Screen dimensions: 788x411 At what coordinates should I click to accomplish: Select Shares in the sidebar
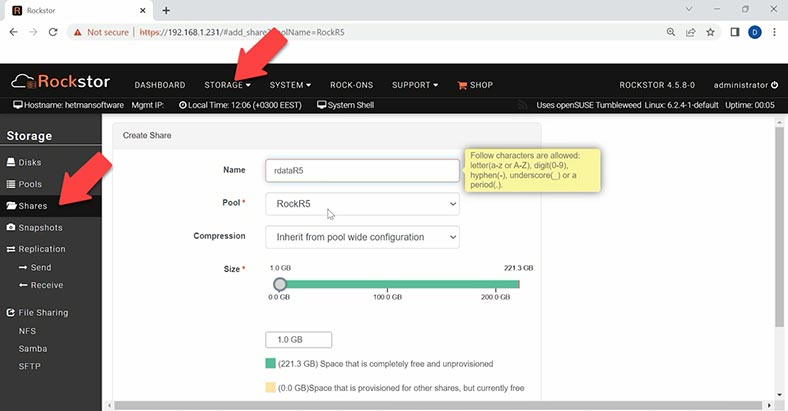coord(27,206)
